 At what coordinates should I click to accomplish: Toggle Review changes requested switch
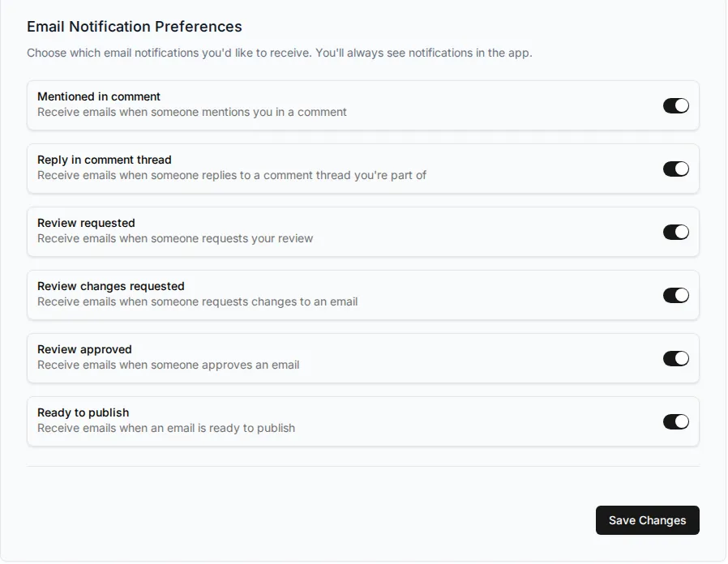[x=676, y=295]
